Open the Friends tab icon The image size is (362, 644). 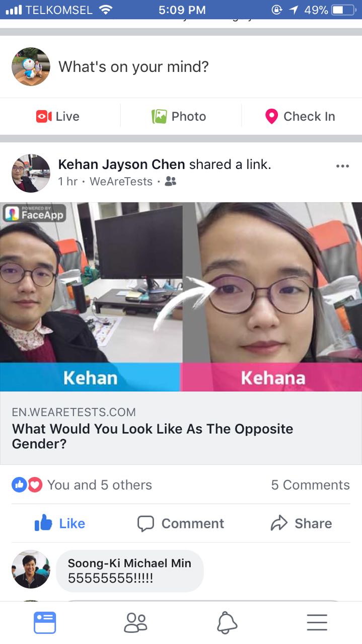pos(135,623)
